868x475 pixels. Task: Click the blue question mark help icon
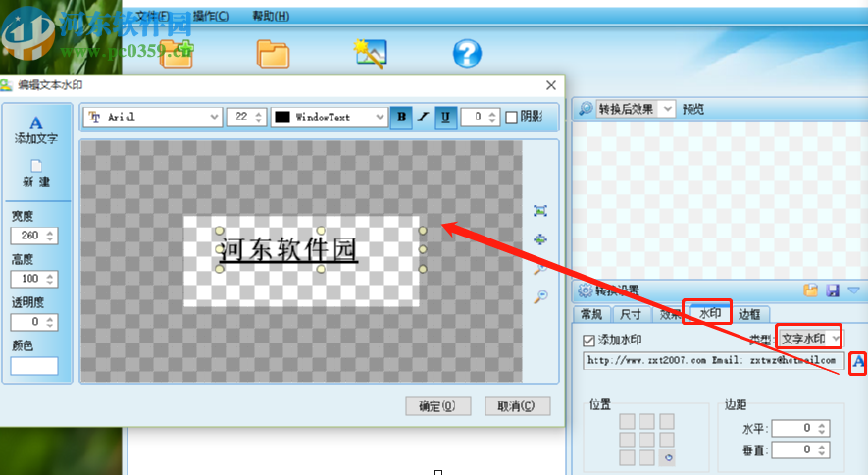(467, 54)
